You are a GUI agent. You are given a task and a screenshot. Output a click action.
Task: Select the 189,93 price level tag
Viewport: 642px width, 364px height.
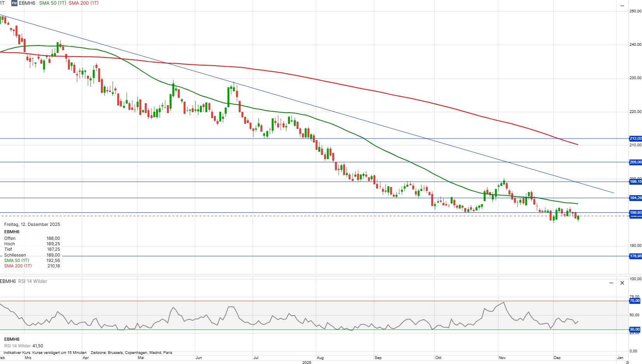[x=635, y=213]
